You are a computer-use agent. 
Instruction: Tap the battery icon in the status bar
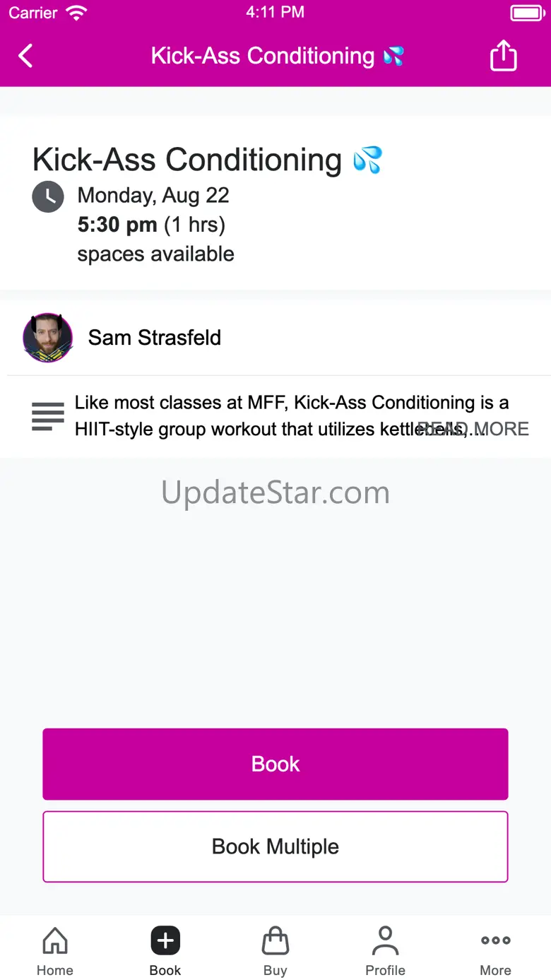click(526, 13)
